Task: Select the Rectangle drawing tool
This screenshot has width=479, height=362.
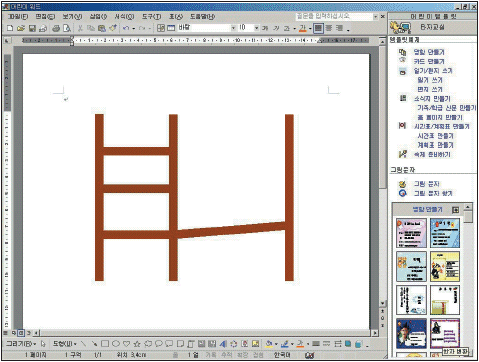Action: [105, 343]
